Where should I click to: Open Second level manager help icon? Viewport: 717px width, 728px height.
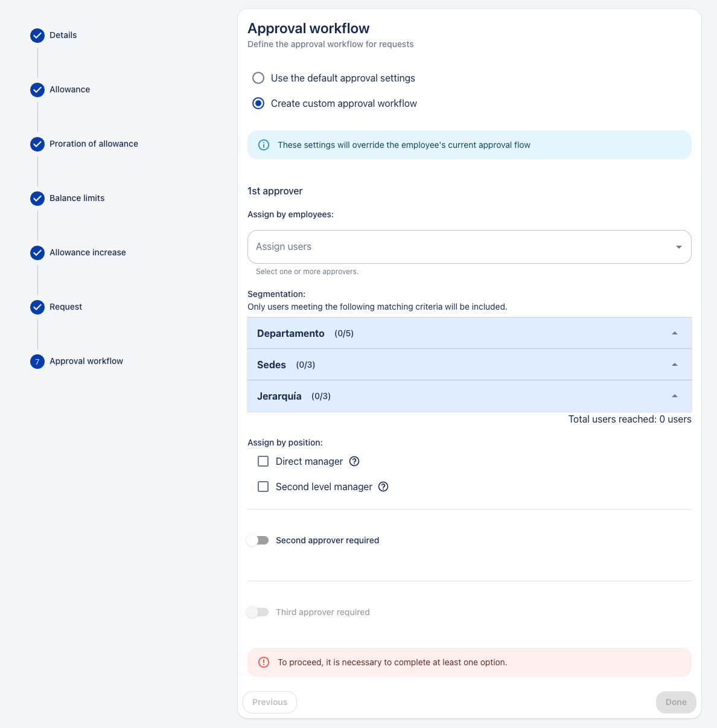pos(383,487)
